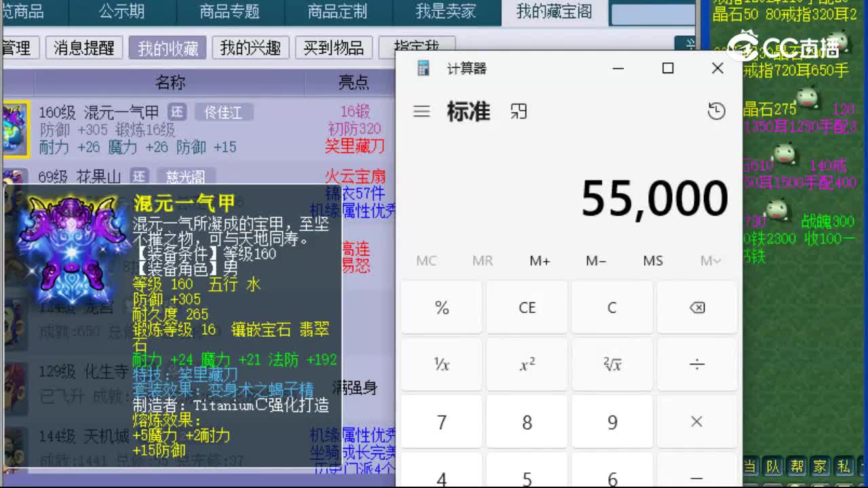Open the 公示期 tab
This screenshot has width=868, height=488.
pos(121,12)
